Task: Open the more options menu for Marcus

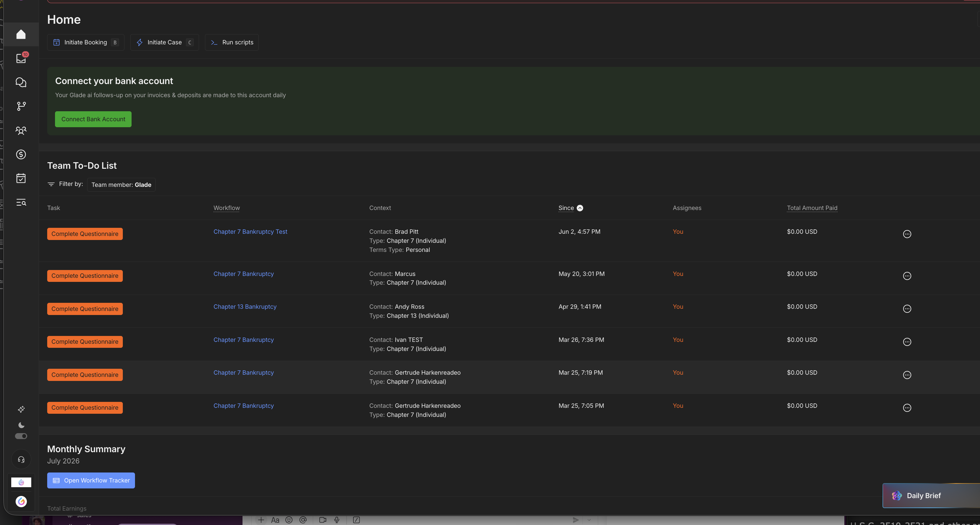Action: pyautogui.click(x=907, y=276)
